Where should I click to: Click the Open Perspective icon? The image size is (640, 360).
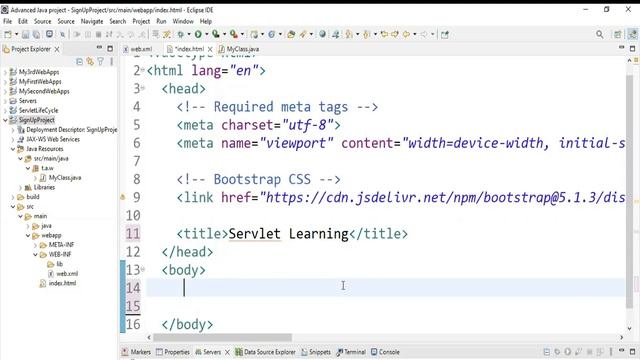coord(618,35)
